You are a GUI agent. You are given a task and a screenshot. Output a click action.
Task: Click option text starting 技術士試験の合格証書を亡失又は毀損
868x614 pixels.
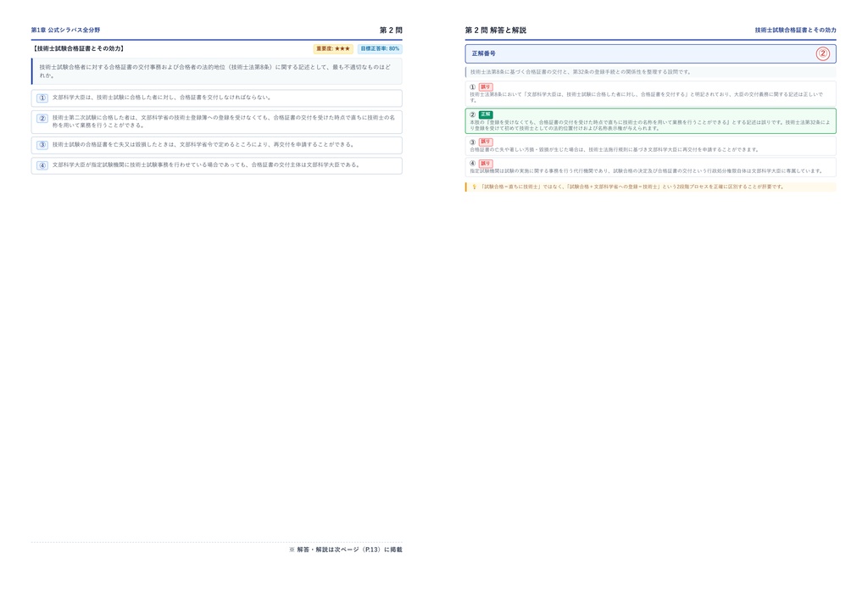203,144
